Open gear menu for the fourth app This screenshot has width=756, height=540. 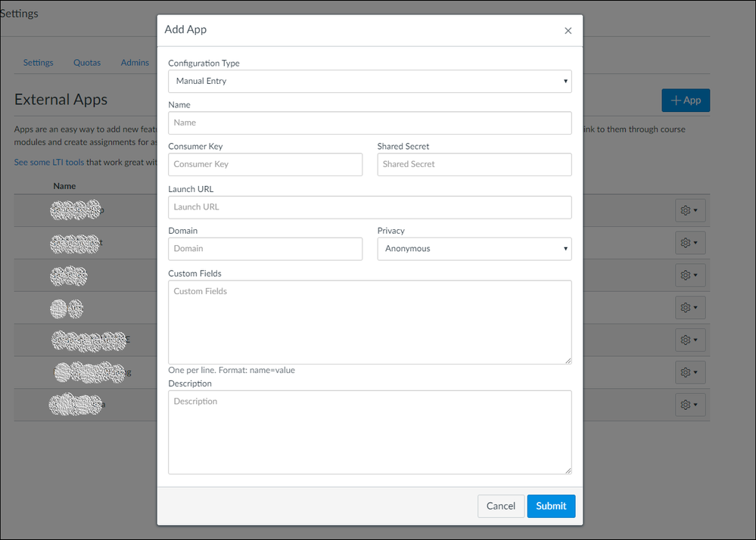pos(689,307)
